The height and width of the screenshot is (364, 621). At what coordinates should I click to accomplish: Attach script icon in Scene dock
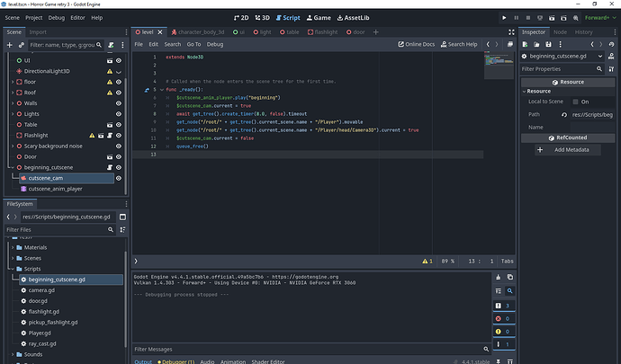click(x=112, y=45)
